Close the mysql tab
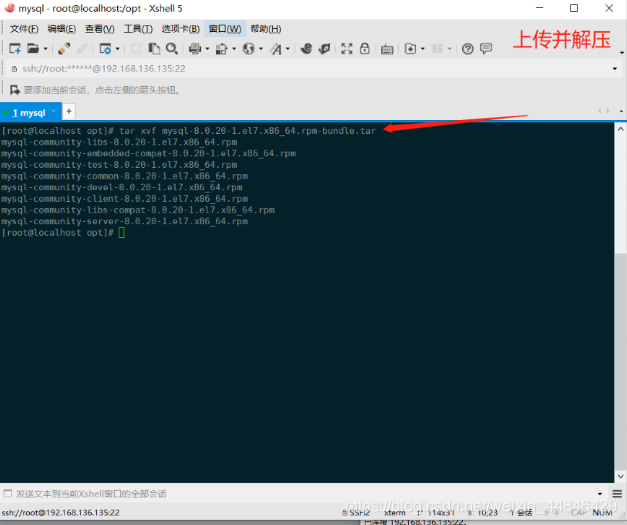The width and height of the screenshot is (627, 525). pyautogui.click(x=54, y=110)
